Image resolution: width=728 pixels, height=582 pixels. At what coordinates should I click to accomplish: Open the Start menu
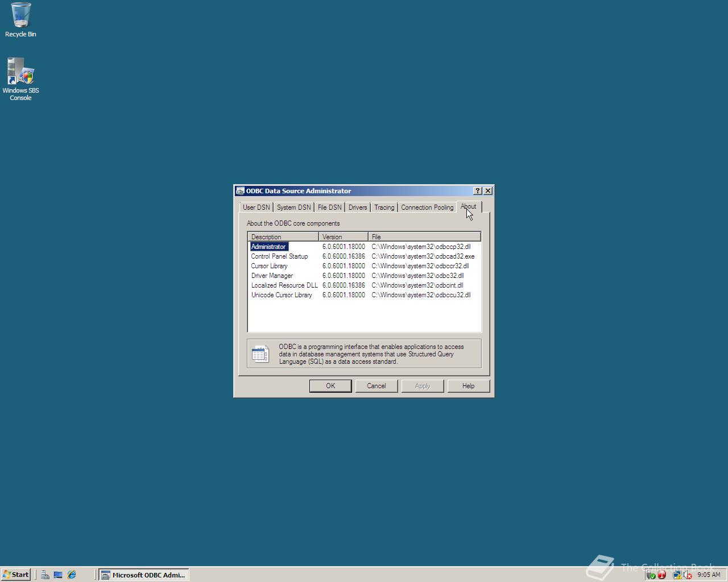click(16, 575)
